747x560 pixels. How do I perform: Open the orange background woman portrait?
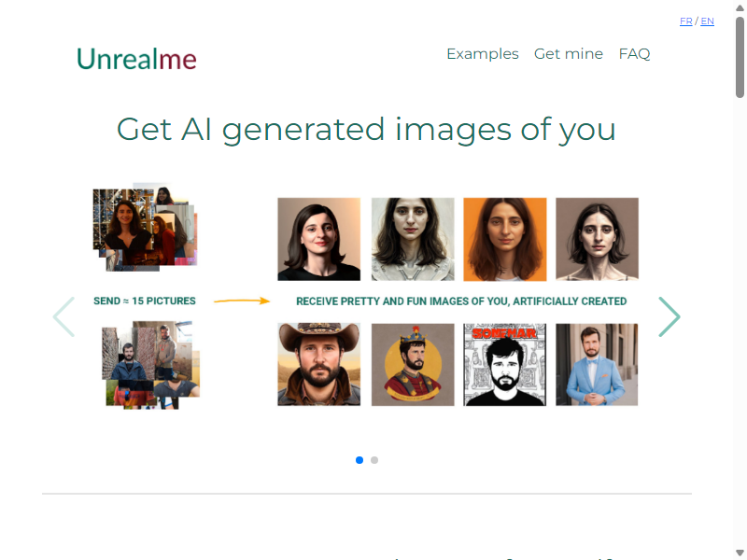tap(505, 239)
